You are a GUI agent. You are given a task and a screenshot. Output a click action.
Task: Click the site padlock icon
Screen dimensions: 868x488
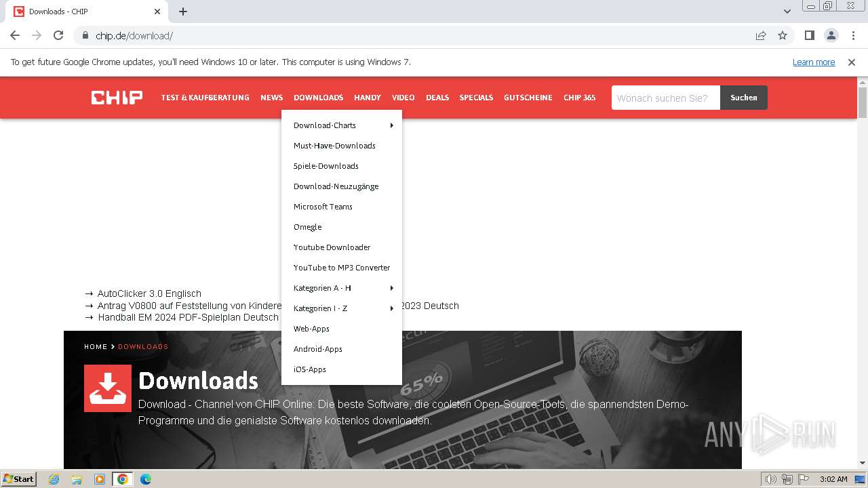pyautogui.click(x=85, y=35)
